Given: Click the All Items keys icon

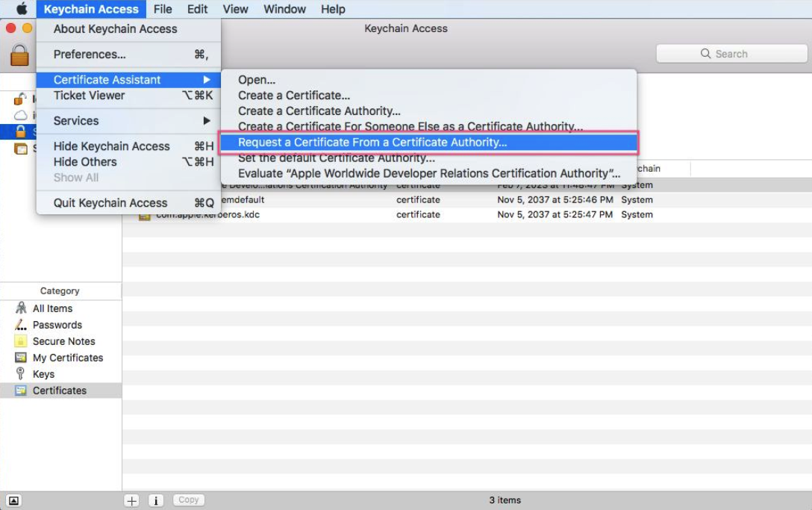Looking at the screenshot, I should [21, 308].
